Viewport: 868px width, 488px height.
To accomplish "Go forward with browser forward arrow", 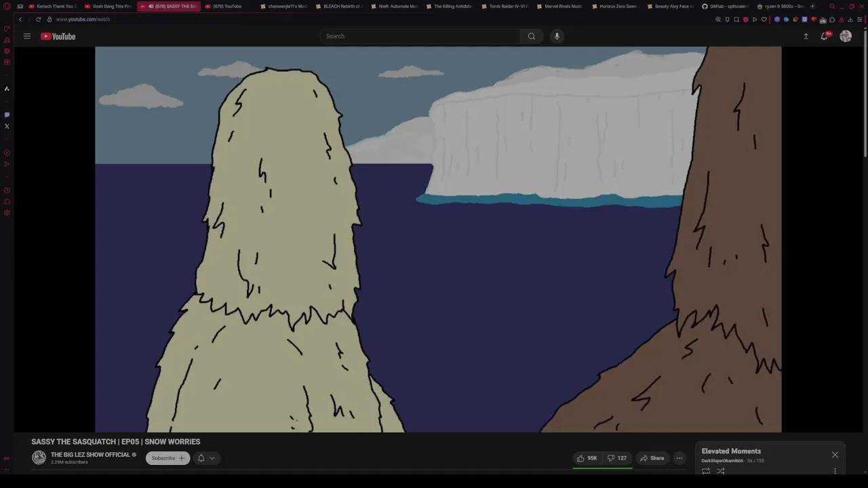I will 28,19.
